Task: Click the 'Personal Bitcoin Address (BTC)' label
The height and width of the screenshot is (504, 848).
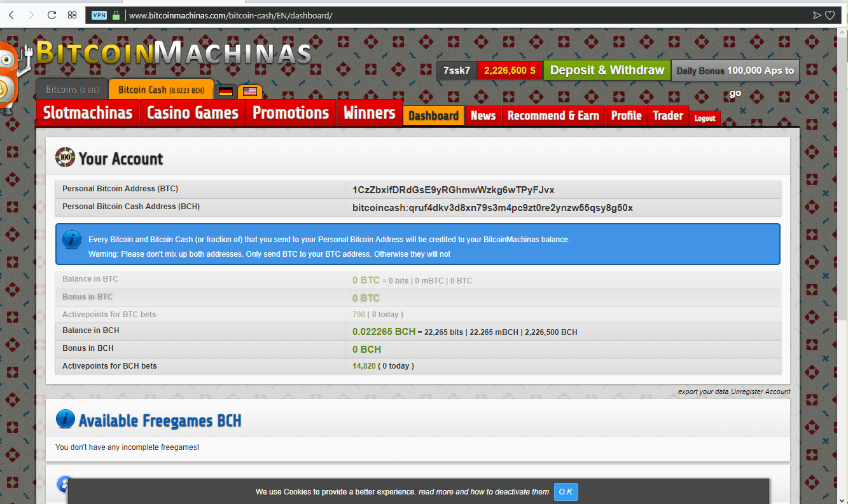Action: point(120,189)
